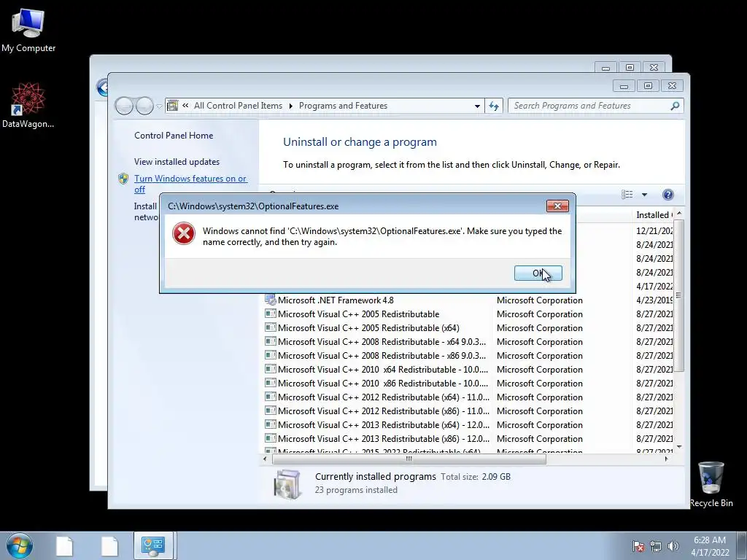Click the horizontal scrollbar left arrow
Screen dimensions: 747x560
point(266,459)
